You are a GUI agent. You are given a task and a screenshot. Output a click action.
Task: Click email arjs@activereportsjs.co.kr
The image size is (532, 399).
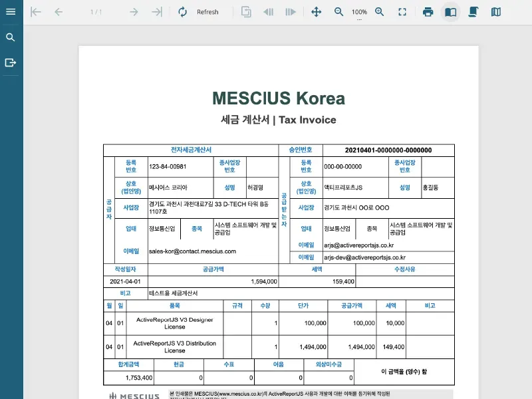359,245
